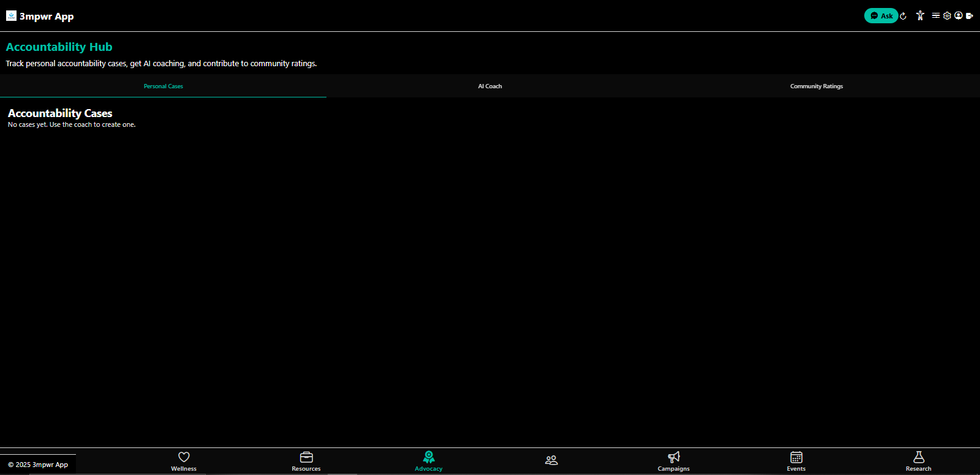This screenshot has width=980, height=475.
Task: Switch to the AI Coach tab
Action: [x=490, y=86]
